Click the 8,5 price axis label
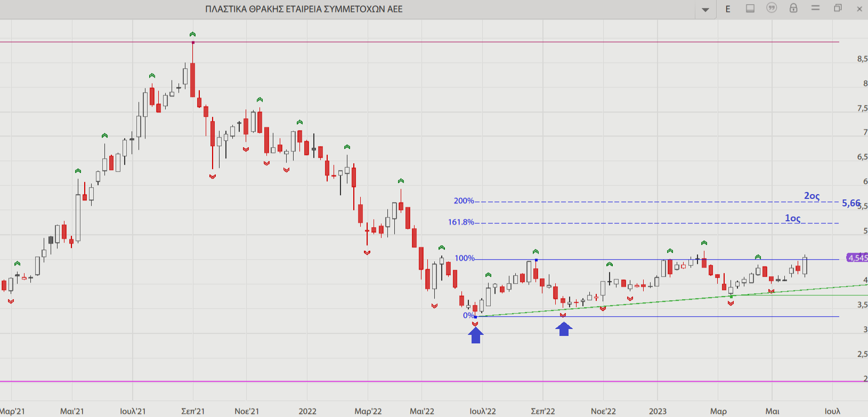This screenshot has width=868, height=417. [x=862, y=59]
